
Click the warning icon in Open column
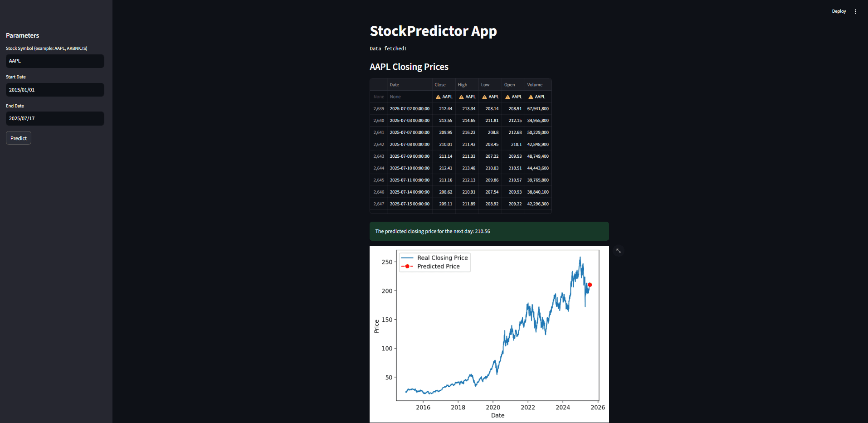507,97
